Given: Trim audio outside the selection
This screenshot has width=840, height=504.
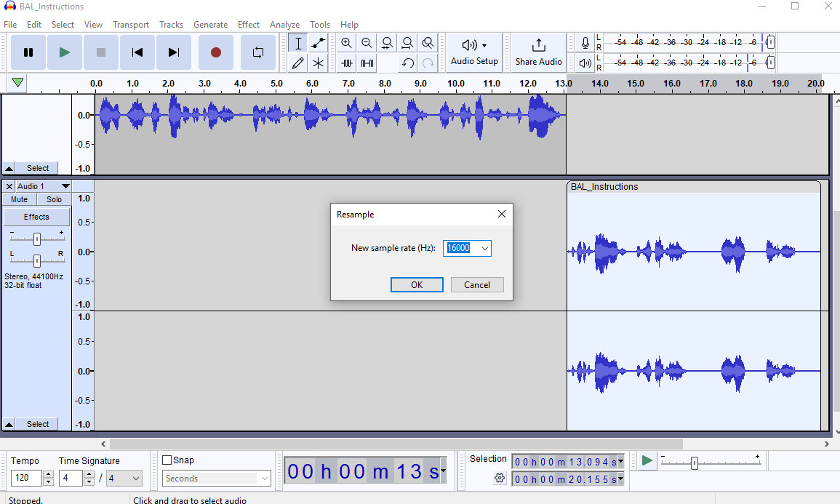Looking at the screenshot, I should tap(347, 63).
